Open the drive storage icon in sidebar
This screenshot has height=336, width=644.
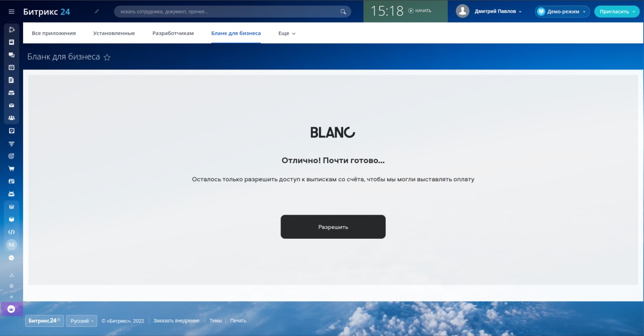(x=12, y=93)
